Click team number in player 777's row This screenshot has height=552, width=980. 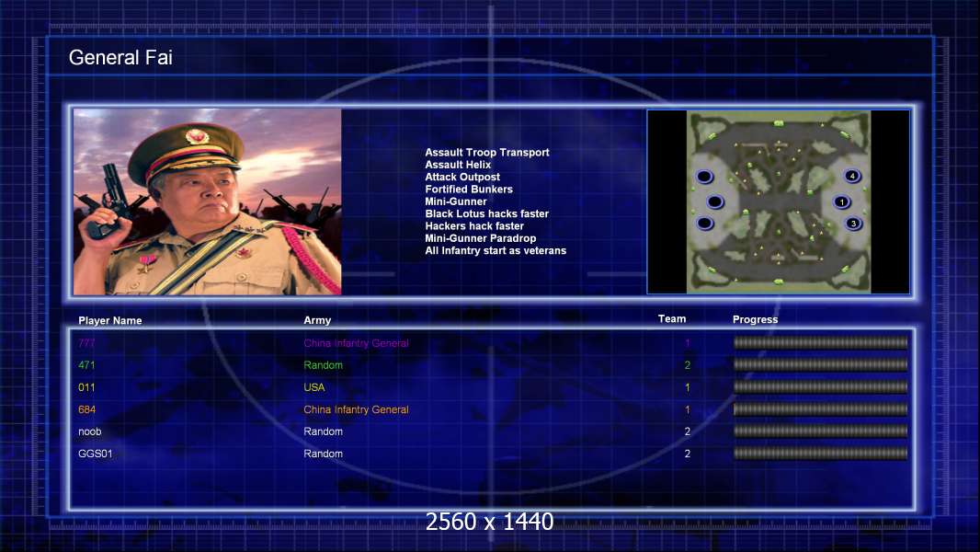688,343
